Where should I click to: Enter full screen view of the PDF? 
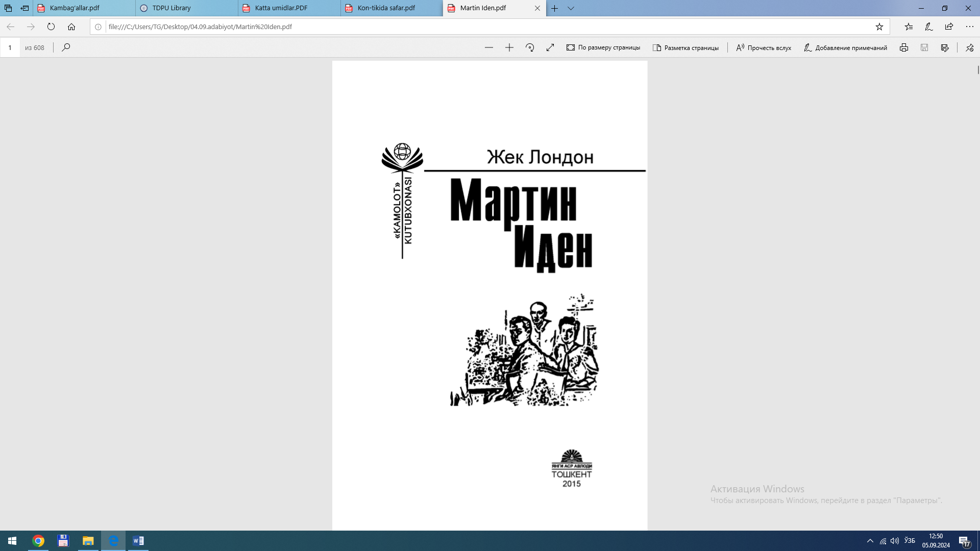[550, 47]
